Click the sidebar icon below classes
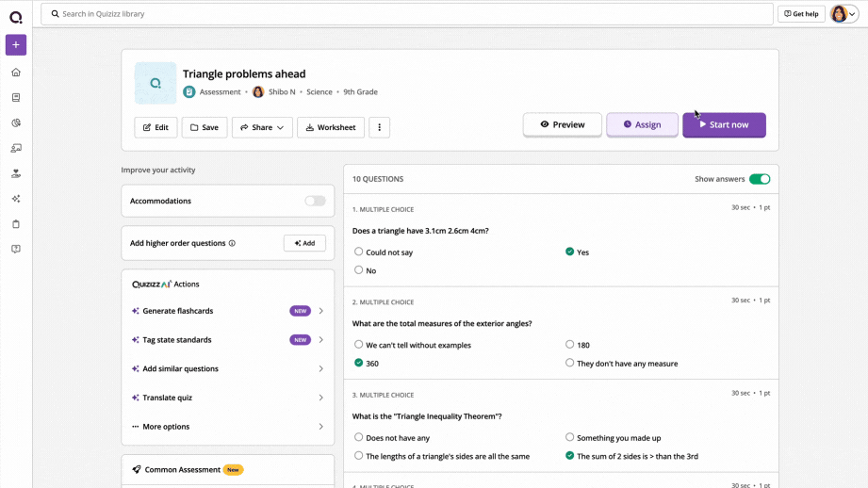The width and height of the screenshot is (868, 488). point(16,173)
